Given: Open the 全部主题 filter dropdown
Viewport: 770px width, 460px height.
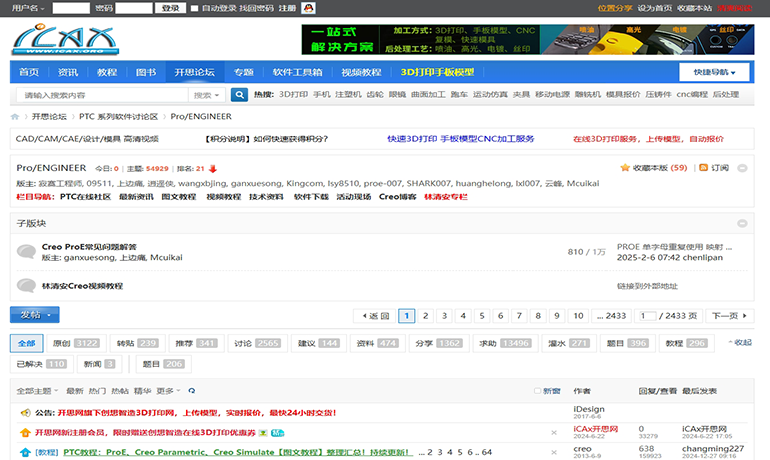Looking at the screenshot, I should pos(37,391).
